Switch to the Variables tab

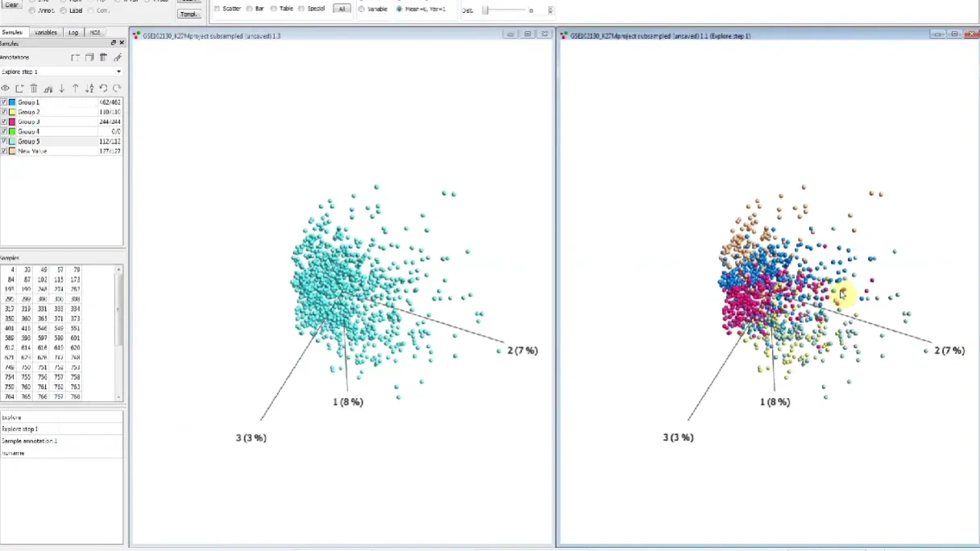(45, 32)
